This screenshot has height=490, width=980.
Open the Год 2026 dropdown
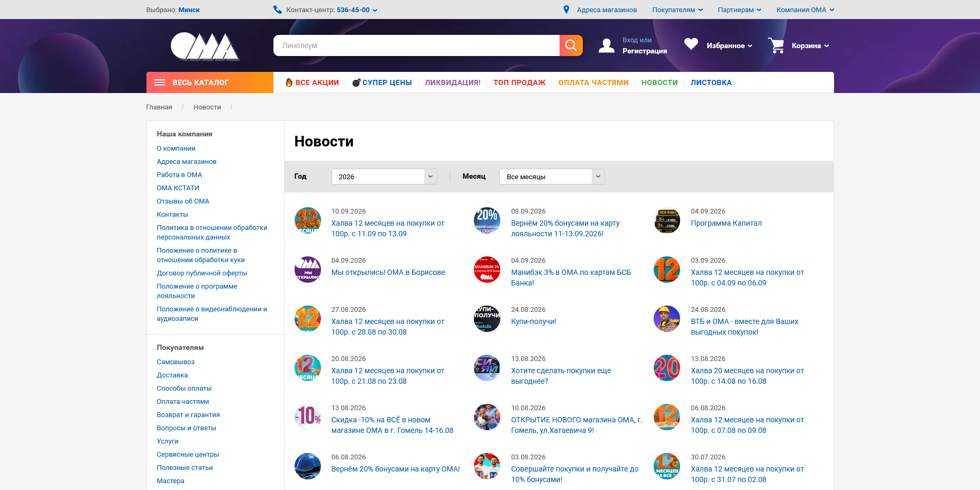[384, 177]
